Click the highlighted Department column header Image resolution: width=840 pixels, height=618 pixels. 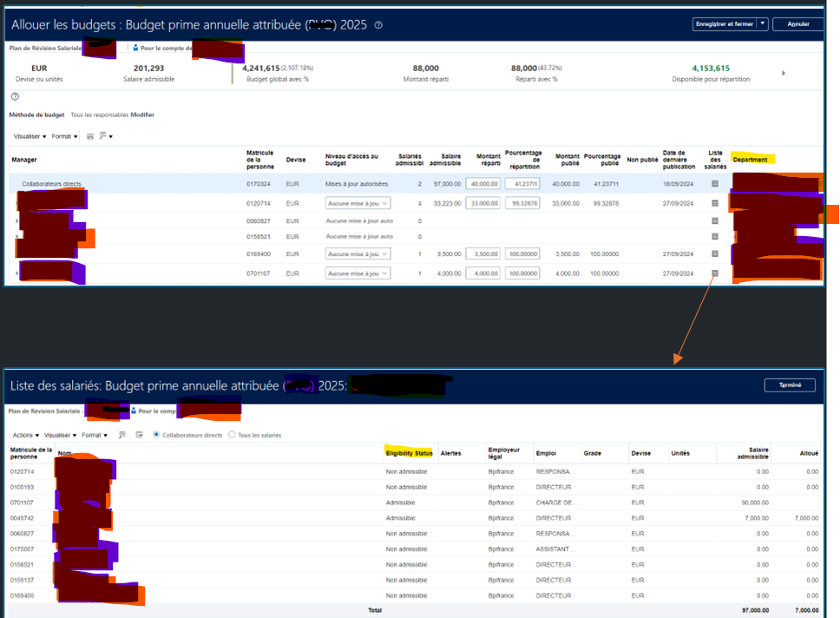(x=750, y=160)
